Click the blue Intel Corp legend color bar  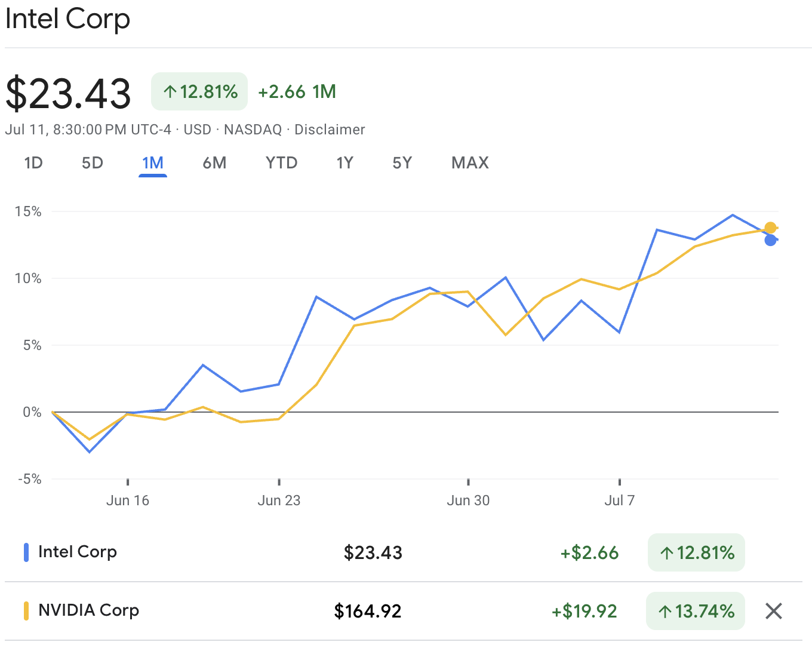tap(26, 552)
